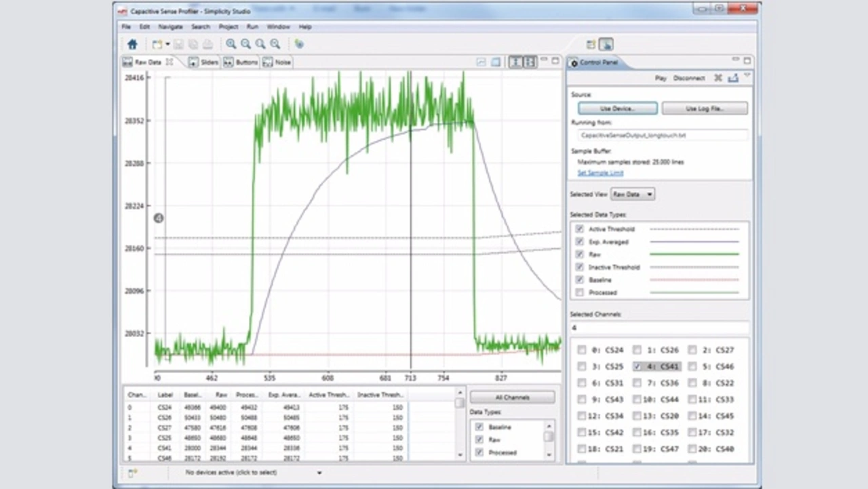Click the Set Sample Limit link
868x489 pixels.
[x=600, y=173]
